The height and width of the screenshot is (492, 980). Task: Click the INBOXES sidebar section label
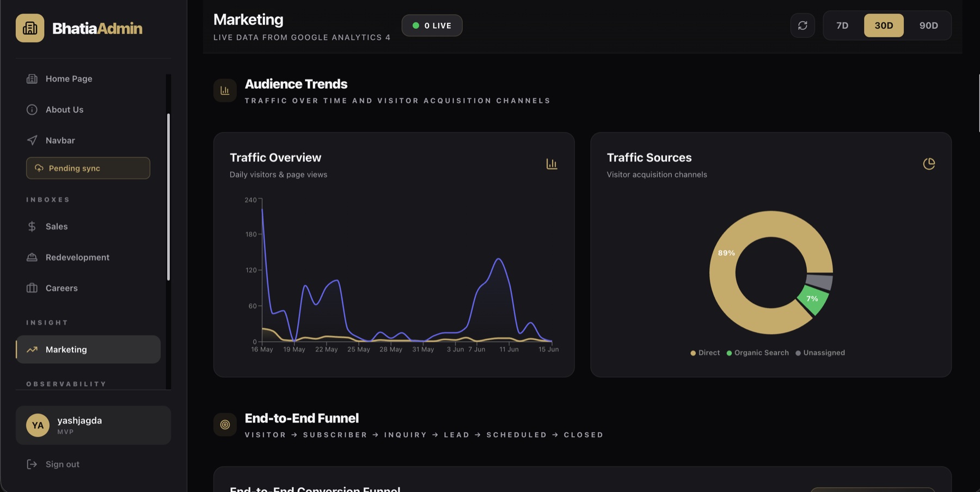[48, 200]
